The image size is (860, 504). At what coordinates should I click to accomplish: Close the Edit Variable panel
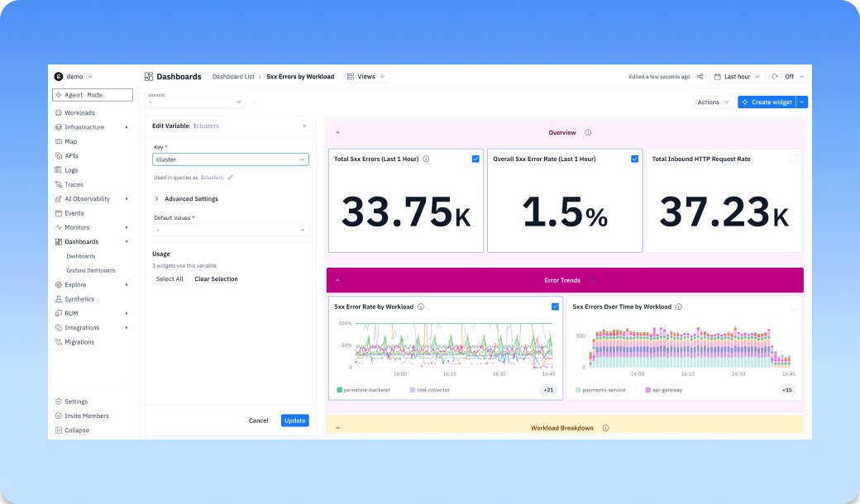[304, 126]
